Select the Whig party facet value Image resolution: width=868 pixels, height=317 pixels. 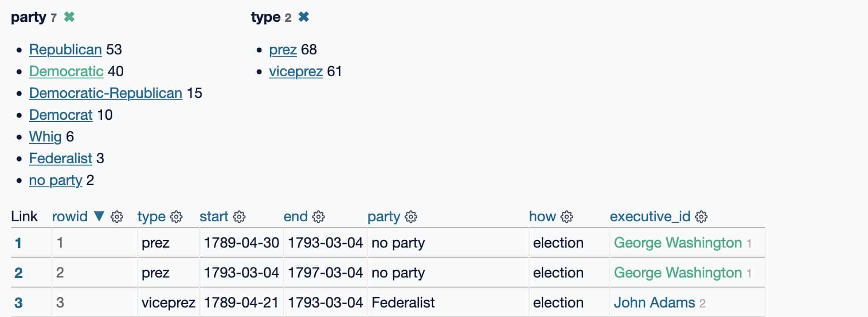(45, 137)
